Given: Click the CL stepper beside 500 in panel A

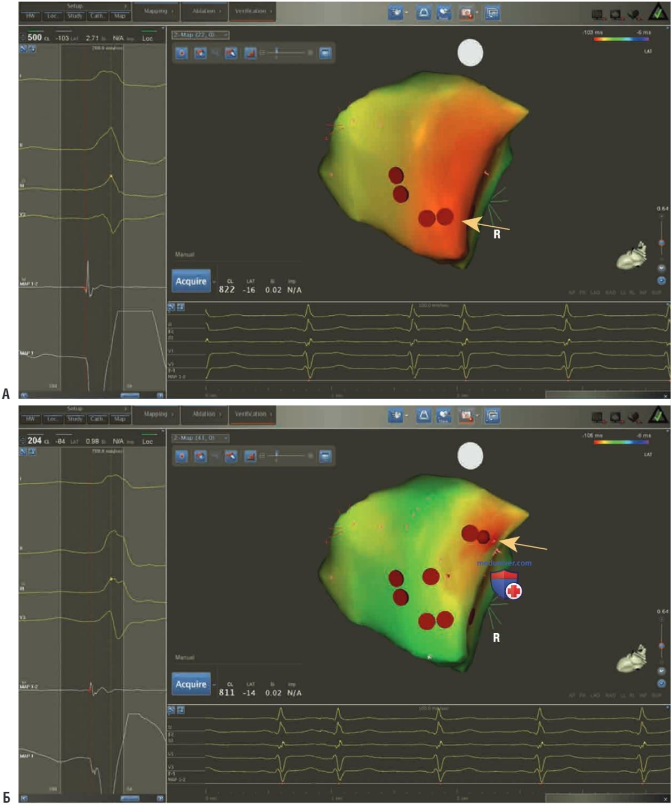Looking at the screenshot, I should pos(23,38).
